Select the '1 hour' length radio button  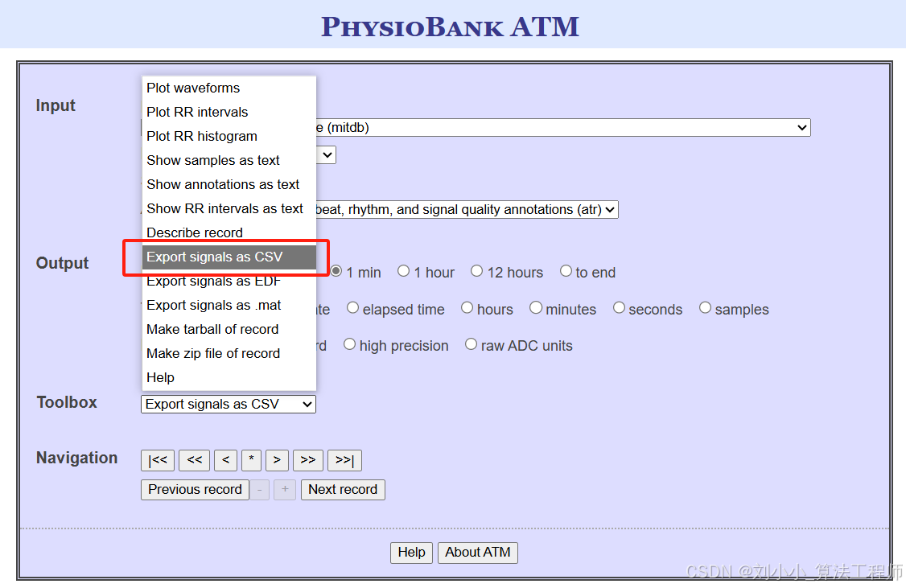[403, 271]
